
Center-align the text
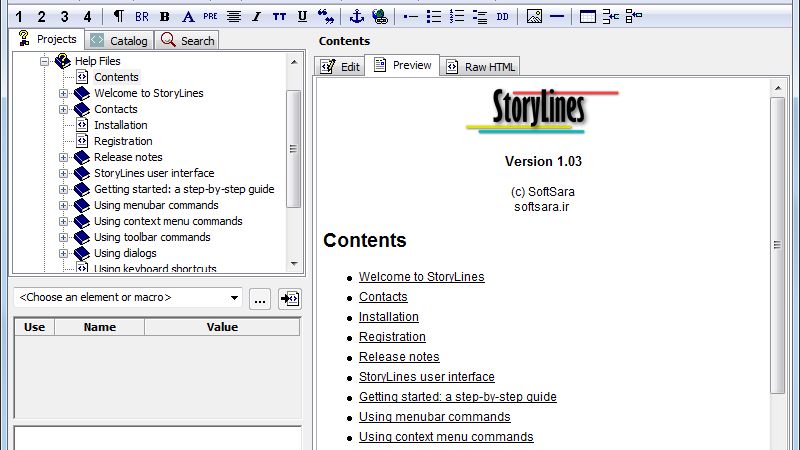pyautogui.click(x=234, y=17)
